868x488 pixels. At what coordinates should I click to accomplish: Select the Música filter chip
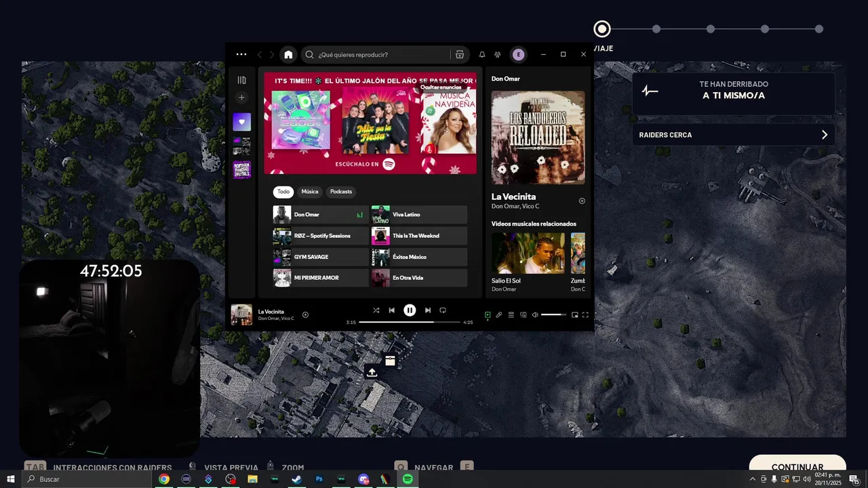pyautogui.click(x=310, y=192)
